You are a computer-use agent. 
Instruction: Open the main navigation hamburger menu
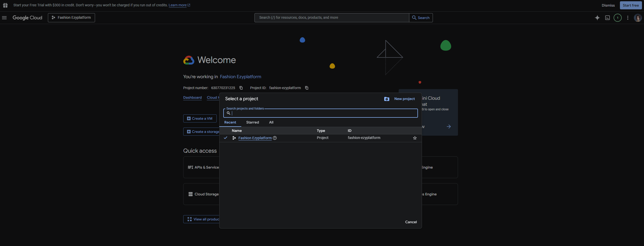point(4,18)
